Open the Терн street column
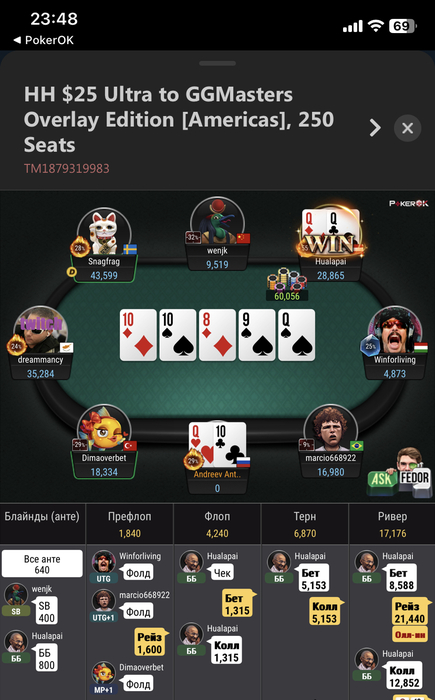 coord(305,525)
